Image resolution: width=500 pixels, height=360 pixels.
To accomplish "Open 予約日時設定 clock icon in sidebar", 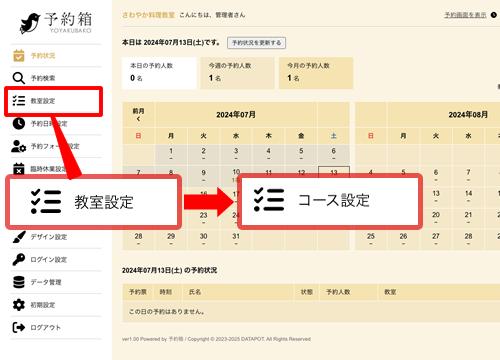I will point(19,123).
